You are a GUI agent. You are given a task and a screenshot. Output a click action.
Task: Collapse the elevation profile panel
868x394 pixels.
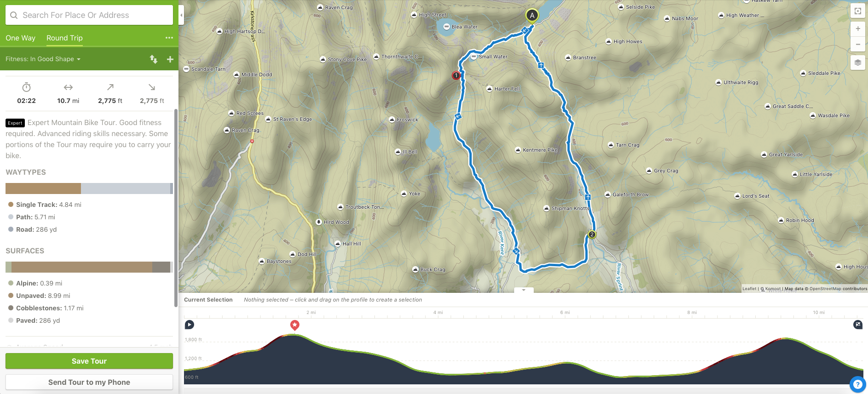pyautogui.click(x=523, y=290)
